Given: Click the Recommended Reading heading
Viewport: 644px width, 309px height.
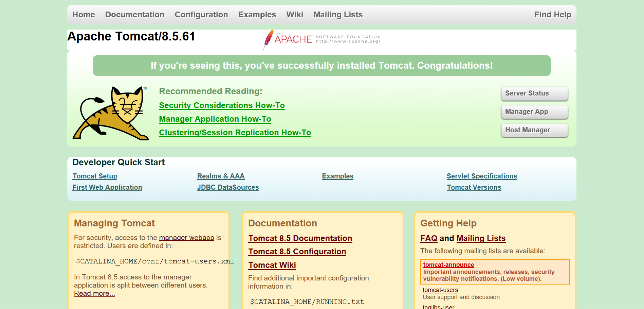Looking at the screenshot, I should pyautogui.click(x=210, y=91).
